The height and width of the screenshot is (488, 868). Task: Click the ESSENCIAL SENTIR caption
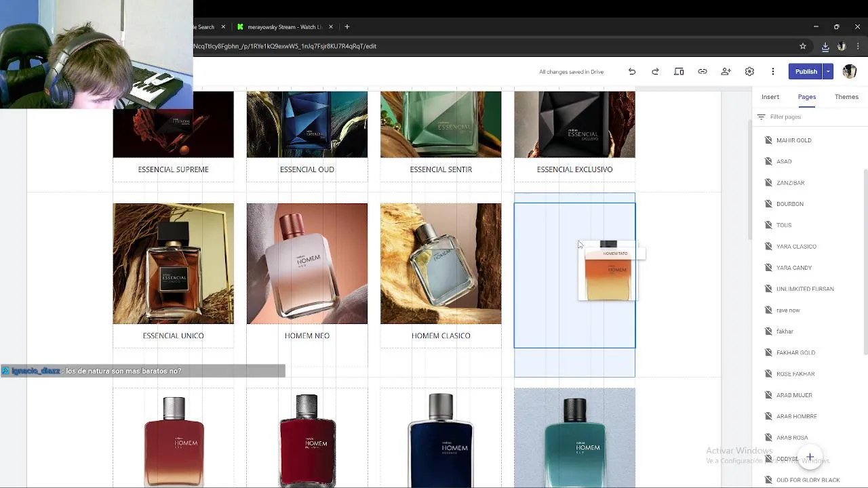tap(441, 169)
